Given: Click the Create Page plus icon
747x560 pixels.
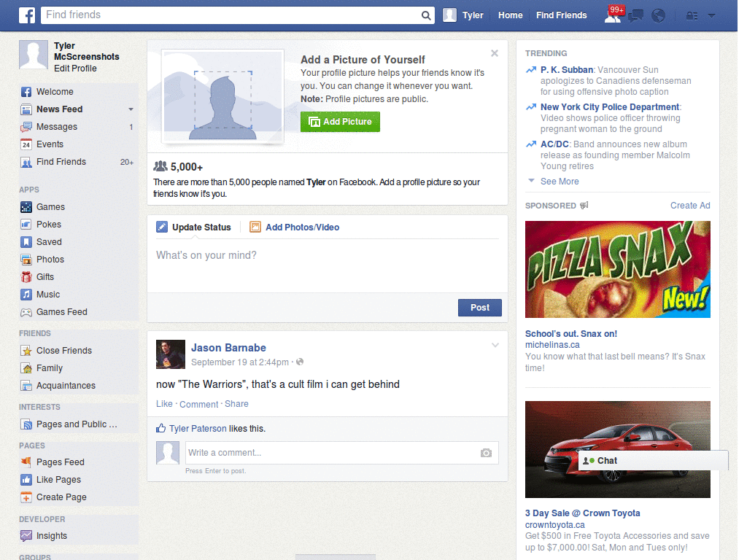Looking at the screenshot, I should (26, 497).
